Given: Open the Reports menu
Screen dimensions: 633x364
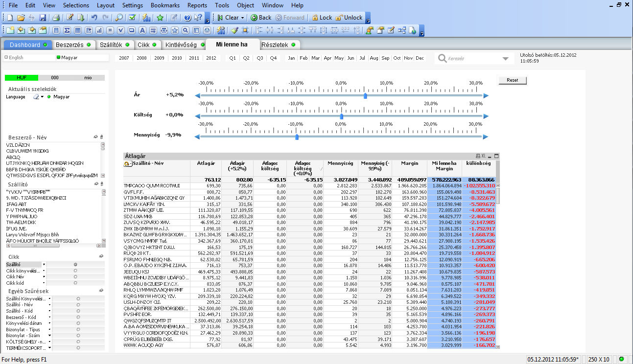Looking at the screenshot, I should click(197, 5).
